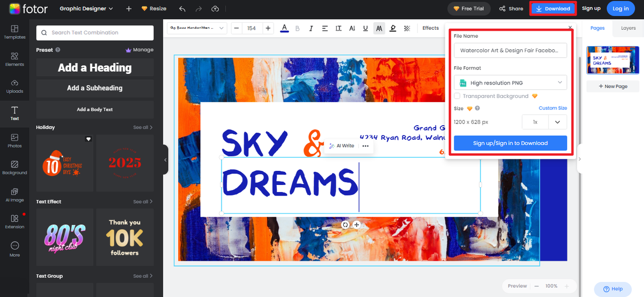Open size help question icon
644x297 pixels.
[x=477, y=108]
